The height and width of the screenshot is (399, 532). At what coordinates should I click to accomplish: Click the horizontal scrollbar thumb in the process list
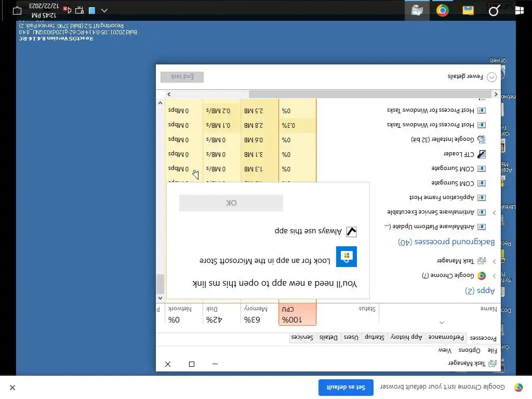370,94
